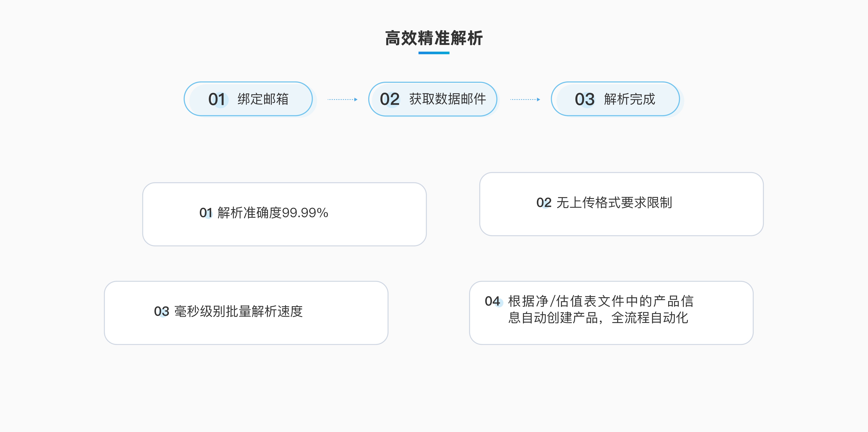
Task: Click the 绑定邮箱 label text
Action: click(263, 99)
